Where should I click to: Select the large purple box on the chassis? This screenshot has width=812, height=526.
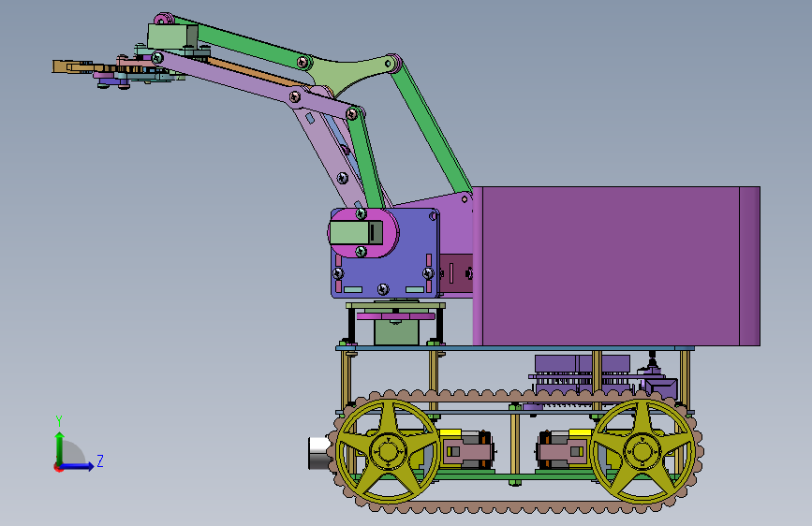point(616,266)
